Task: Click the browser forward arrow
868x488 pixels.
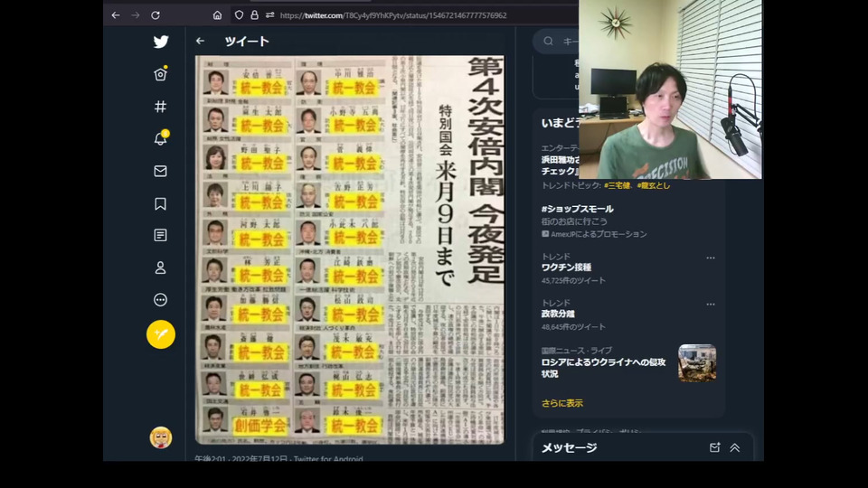Action: tap(136, 15)
